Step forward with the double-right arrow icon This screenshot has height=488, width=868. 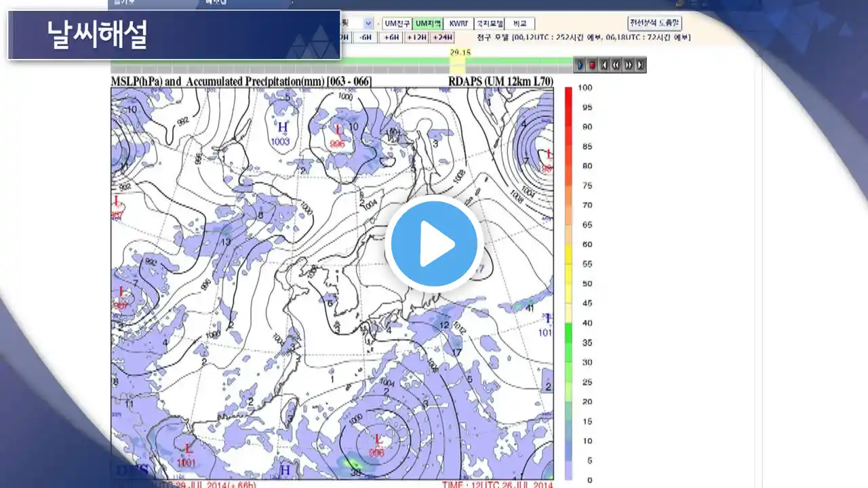tap(629, 65)
